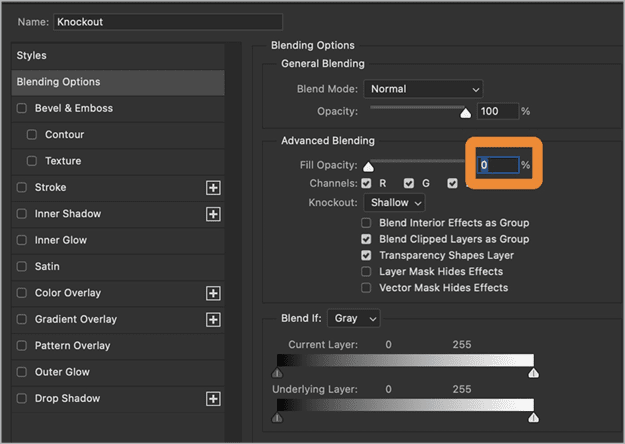Open the Pattern Overlay settings row

click(x=118, y=346)
